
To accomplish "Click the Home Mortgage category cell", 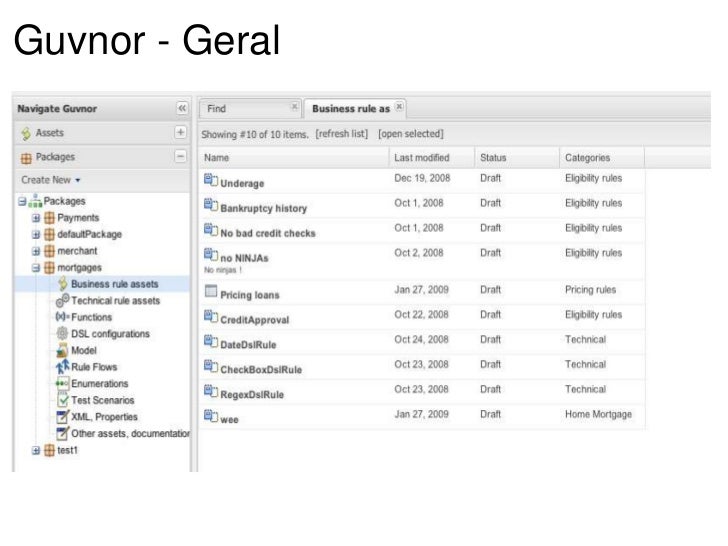I will tap(598, 414).
